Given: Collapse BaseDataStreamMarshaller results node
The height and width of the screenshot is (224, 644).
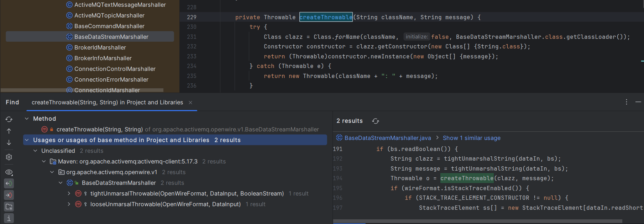Looking at the screenshot, I should click(x=61, y=183).
